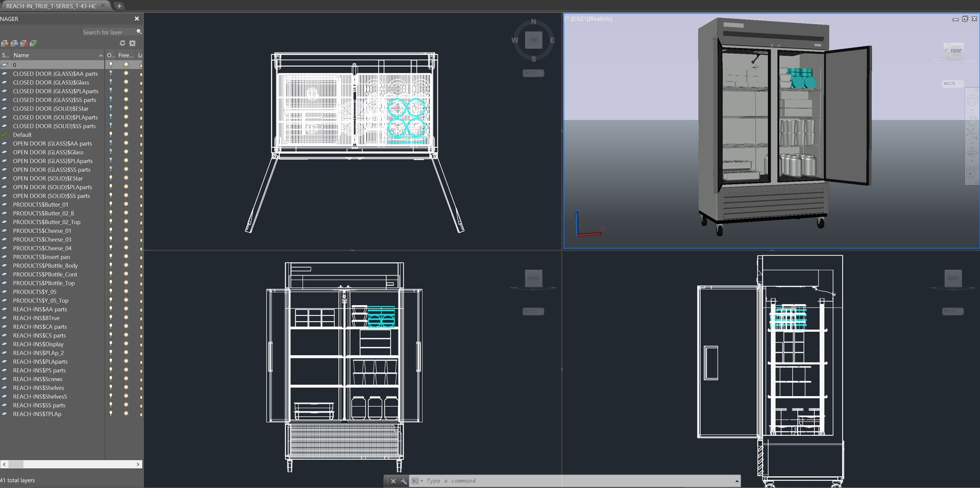Viewport: 980px width, 488px height.
Task: Select the OPEN DOOR (GLASS)$Glass layer
Action: [x=48, y=152]
